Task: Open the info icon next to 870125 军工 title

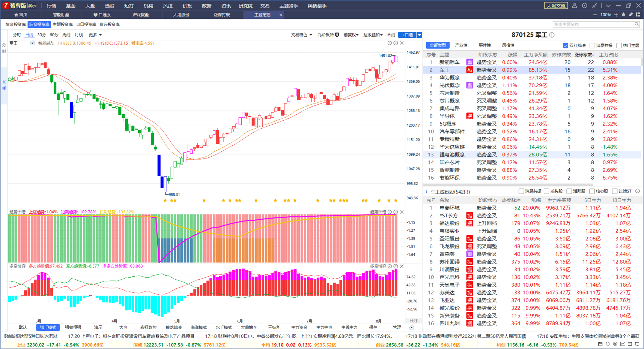Action: coord(552,35)
